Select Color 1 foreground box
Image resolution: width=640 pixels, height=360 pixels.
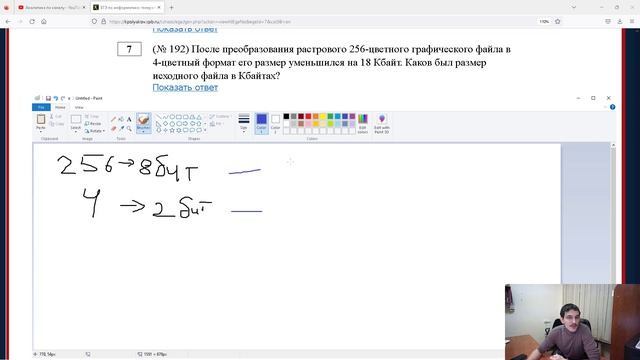pyautogui.click(x=262, y=124)
